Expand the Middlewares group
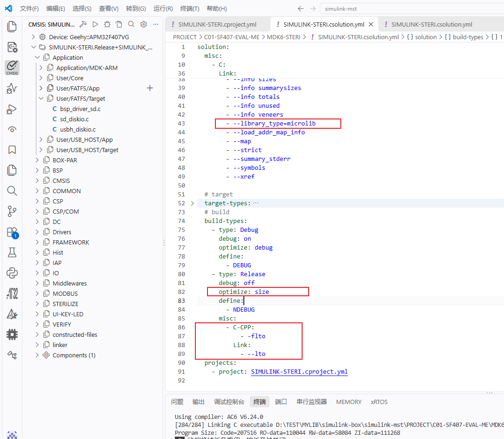504x439 pixels. 37,283
